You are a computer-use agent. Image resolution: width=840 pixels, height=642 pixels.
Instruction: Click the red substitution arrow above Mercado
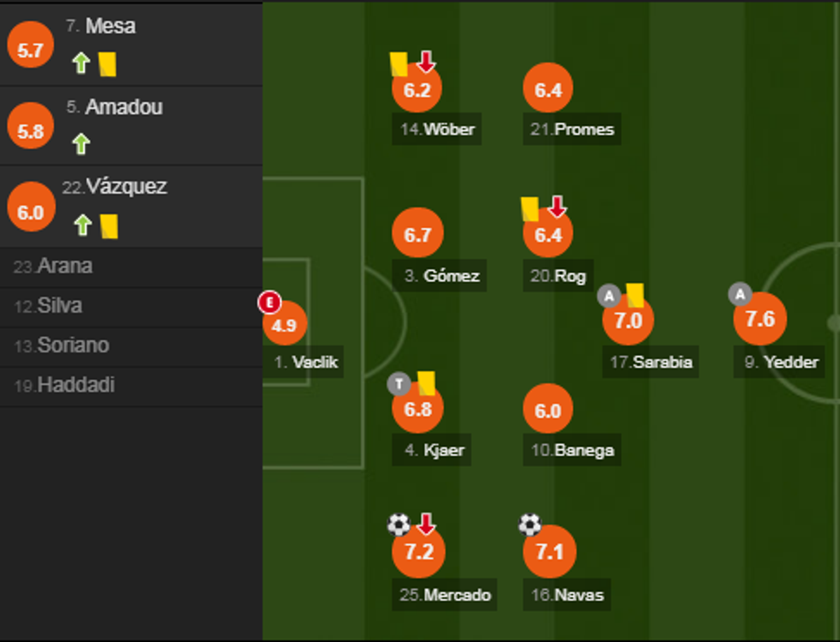[425, 523]
